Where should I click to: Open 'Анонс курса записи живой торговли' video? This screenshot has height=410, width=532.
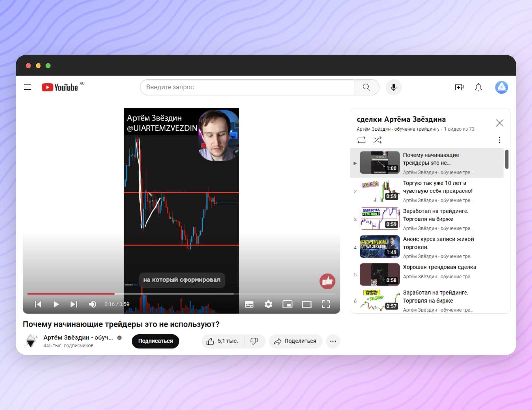(427, 247)
